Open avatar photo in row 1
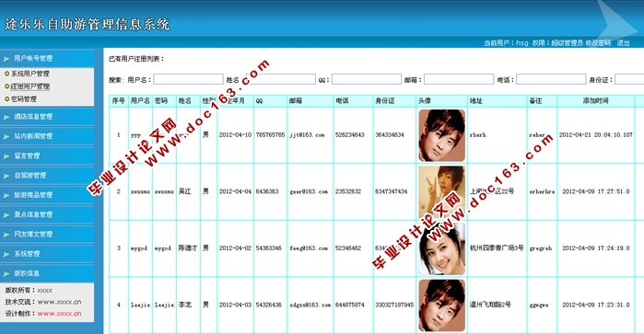This screenshot has height=334, width=644. [442, 135]
